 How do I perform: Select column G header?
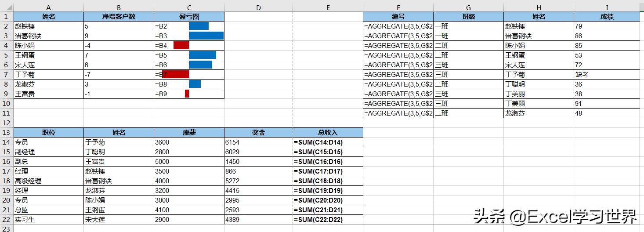coord(468,7)
